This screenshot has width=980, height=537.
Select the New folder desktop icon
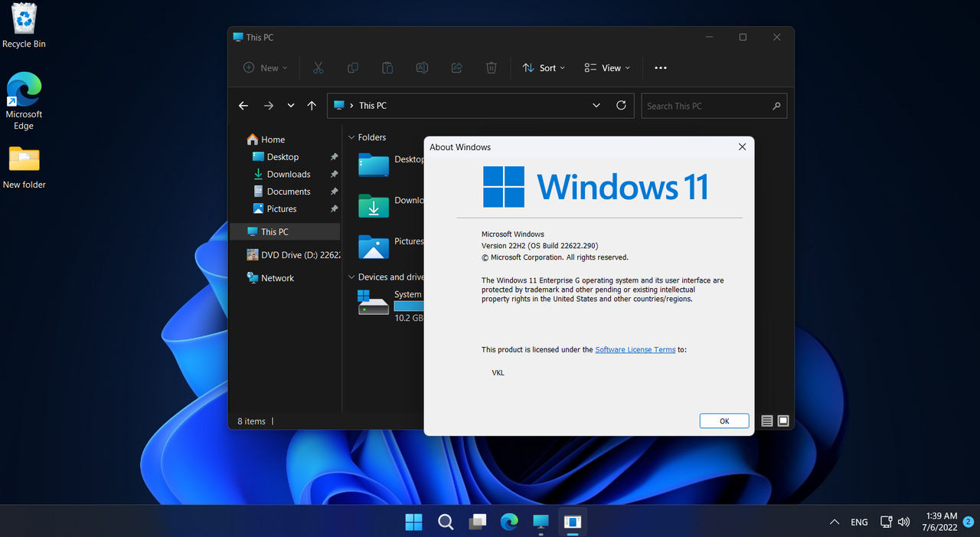tap(24, 167)
